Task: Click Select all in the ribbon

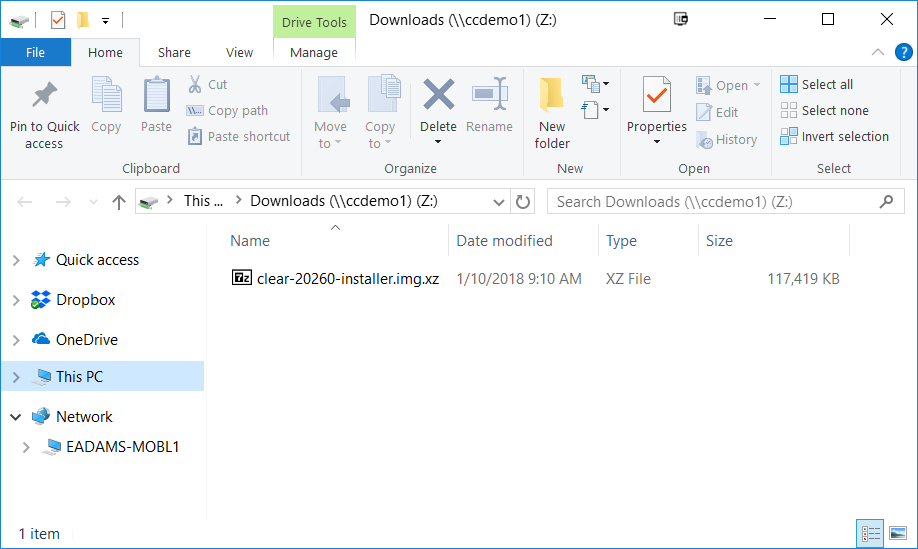Action: coord(817,84)
